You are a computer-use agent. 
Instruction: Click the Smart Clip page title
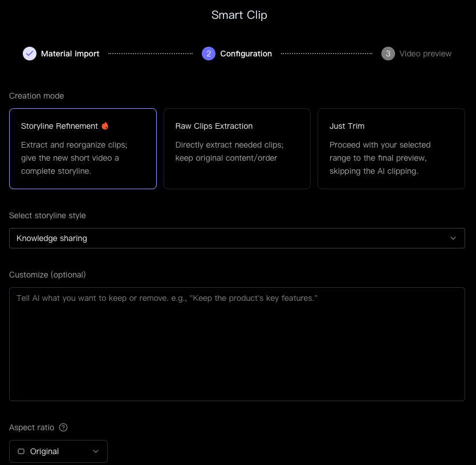(239, 15)
